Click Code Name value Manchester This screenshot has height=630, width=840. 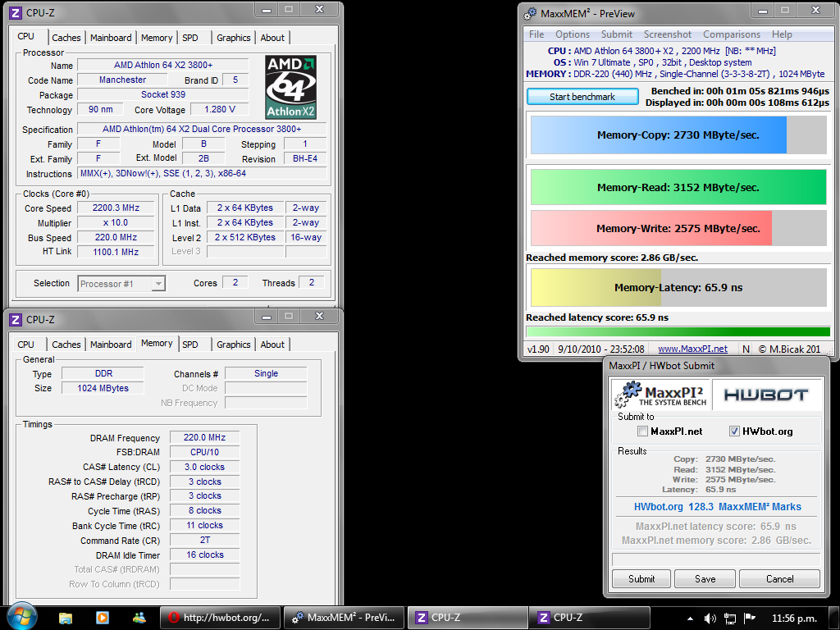(122, 80)
